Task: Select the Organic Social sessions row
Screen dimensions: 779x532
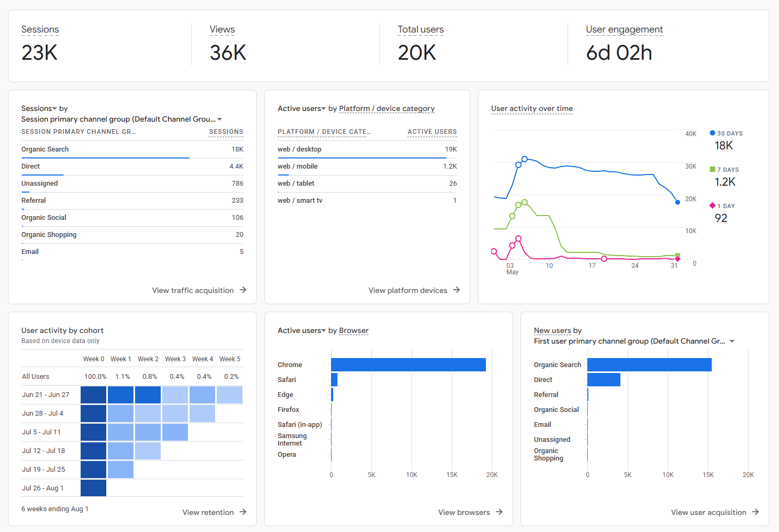Action: coord(132,218)
